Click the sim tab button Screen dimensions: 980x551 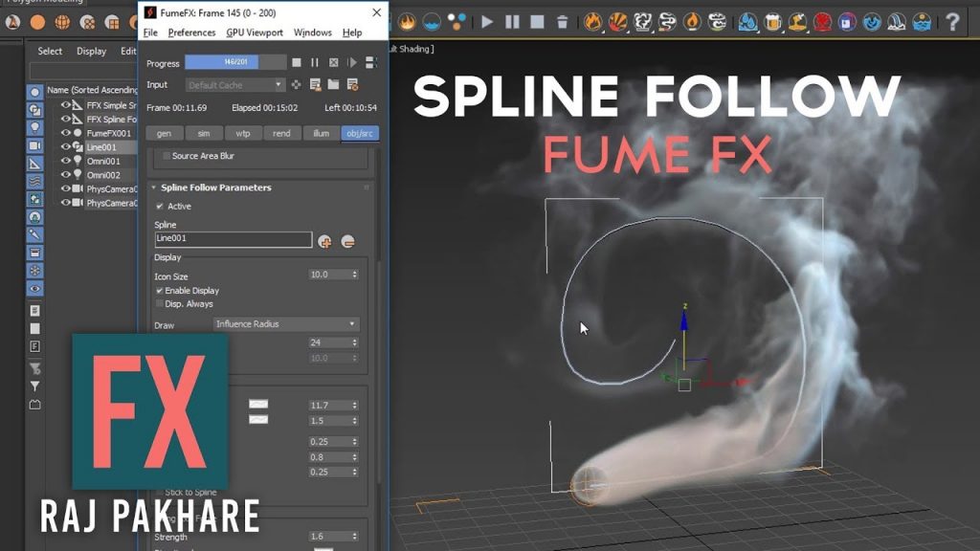coord(204,133)
